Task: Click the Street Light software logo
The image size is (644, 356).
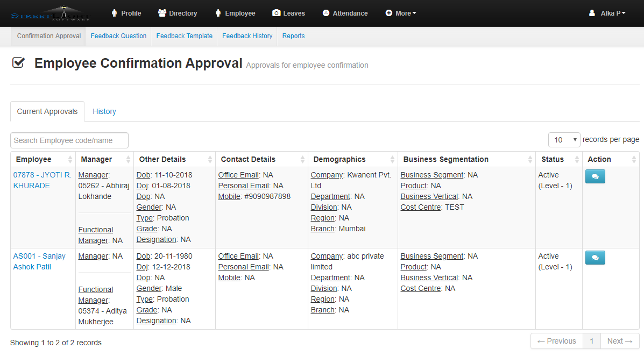Action: pos(50,13)
